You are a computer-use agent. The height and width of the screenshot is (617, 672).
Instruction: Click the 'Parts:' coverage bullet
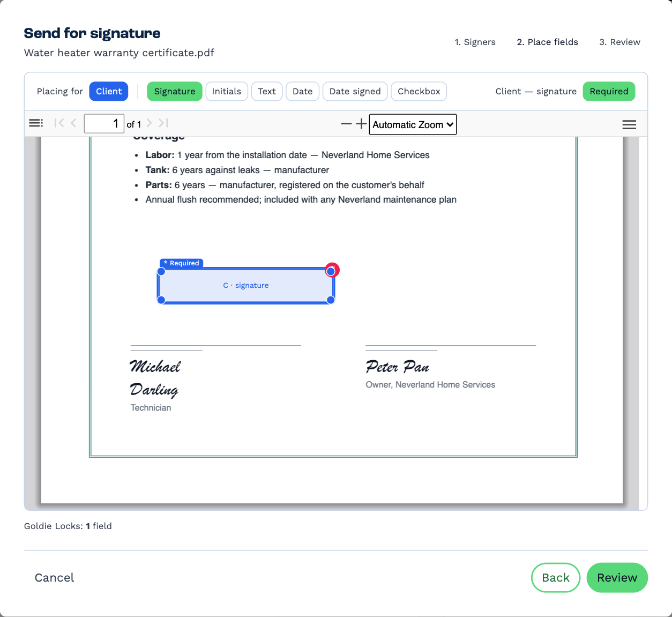[285, 185]
